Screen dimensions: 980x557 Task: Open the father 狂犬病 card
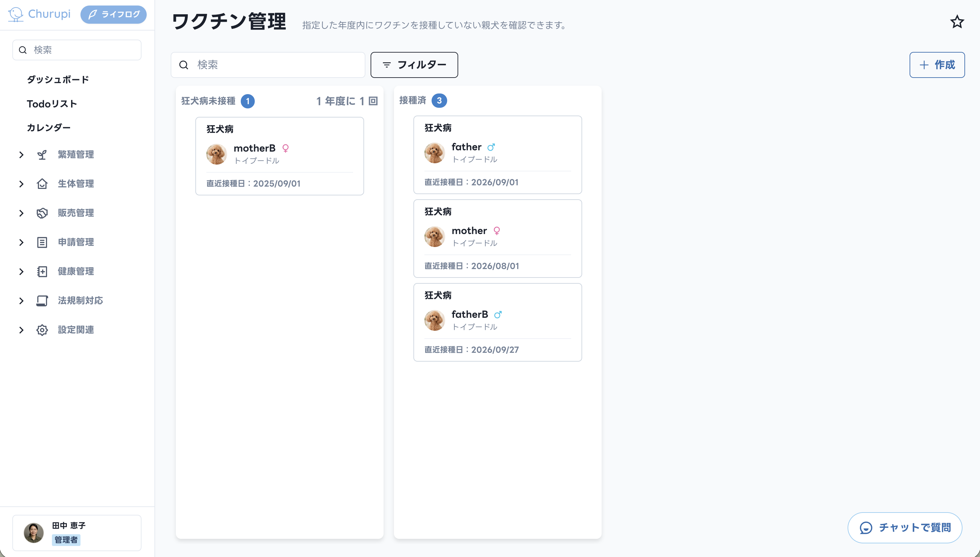point(497,155)
